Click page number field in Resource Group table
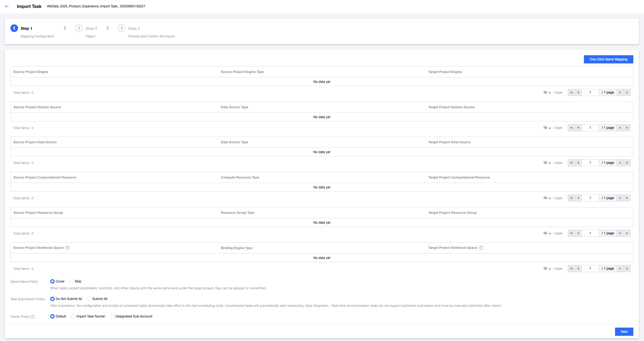 [590, 233]
